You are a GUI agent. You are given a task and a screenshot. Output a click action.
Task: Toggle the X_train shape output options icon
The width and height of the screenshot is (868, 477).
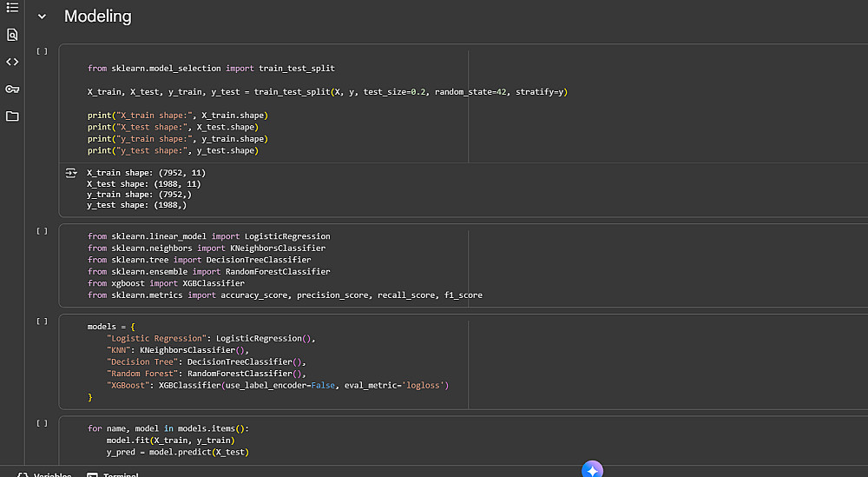pyautogui.click(x=71, y=173)
